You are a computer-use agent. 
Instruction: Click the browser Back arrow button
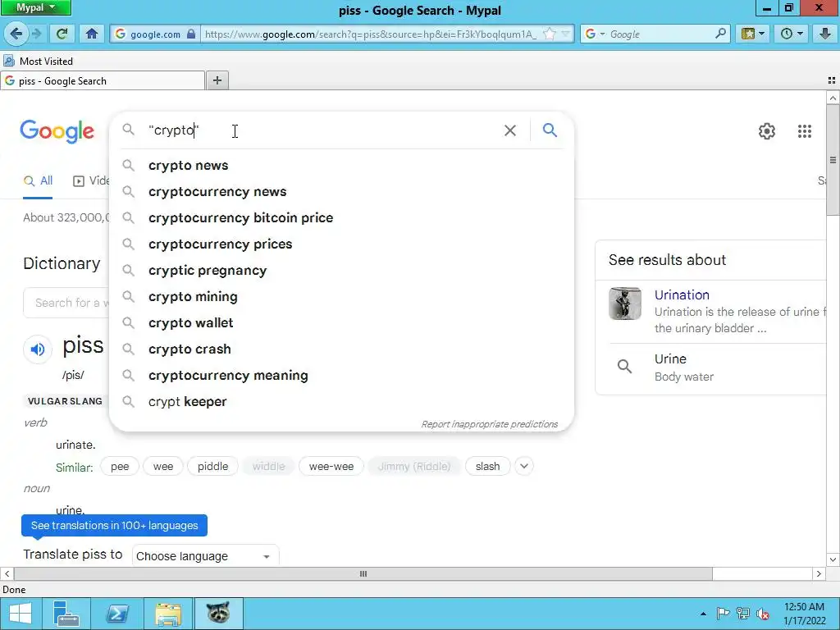(16, 34)
